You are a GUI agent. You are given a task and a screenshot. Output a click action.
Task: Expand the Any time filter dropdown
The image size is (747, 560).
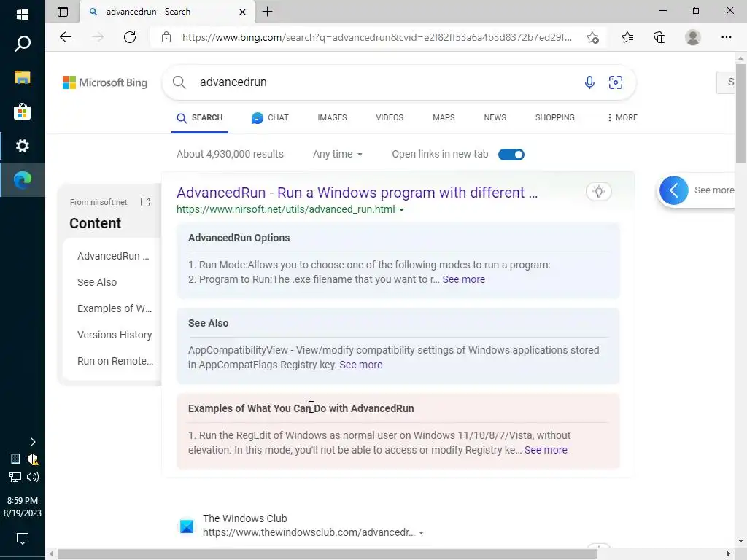337,155
